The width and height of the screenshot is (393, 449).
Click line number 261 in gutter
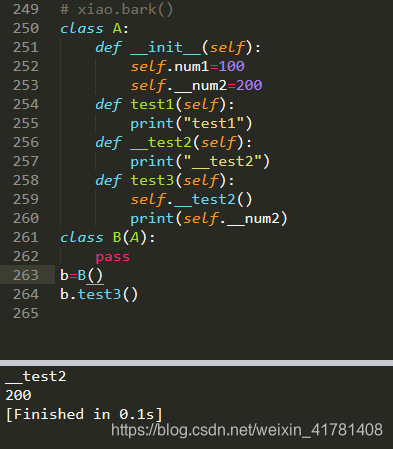point(26,237)
